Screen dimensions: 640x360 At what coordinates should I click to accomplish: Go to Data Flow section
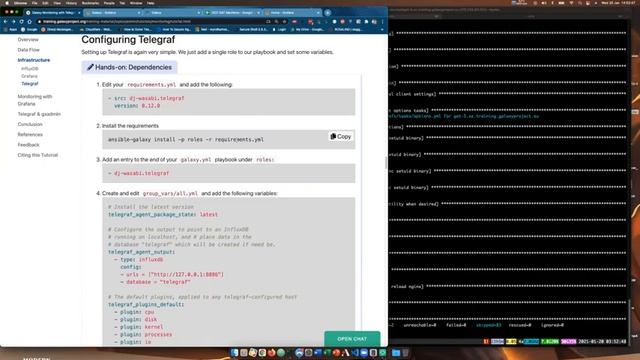point(29,50)
